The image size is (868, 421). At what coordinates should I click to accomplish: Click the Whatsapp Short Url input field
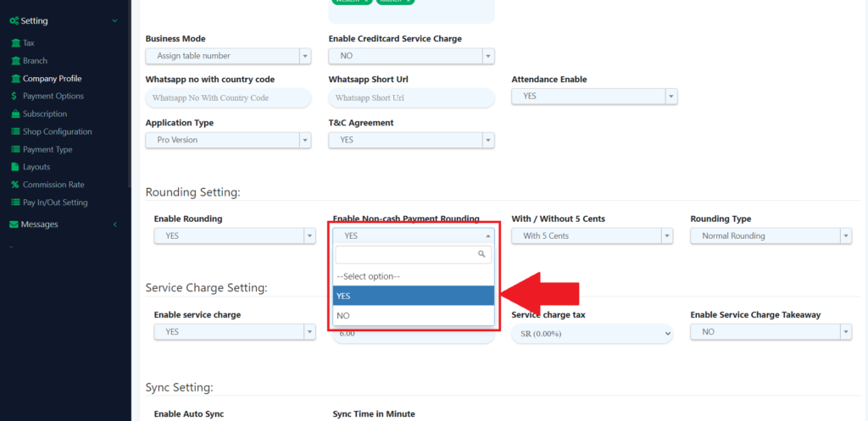(x=411, y=98)
